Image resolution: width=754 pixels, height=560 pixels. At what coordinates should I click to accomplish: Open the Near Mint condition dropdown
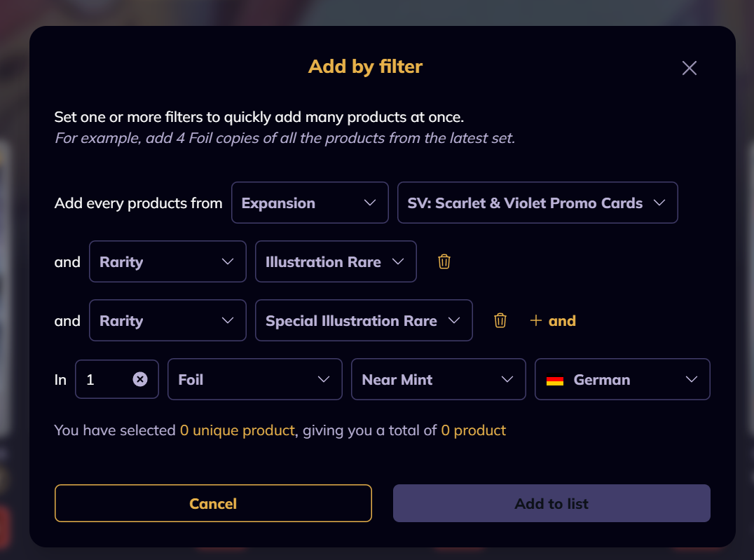[x=439, y=379]
